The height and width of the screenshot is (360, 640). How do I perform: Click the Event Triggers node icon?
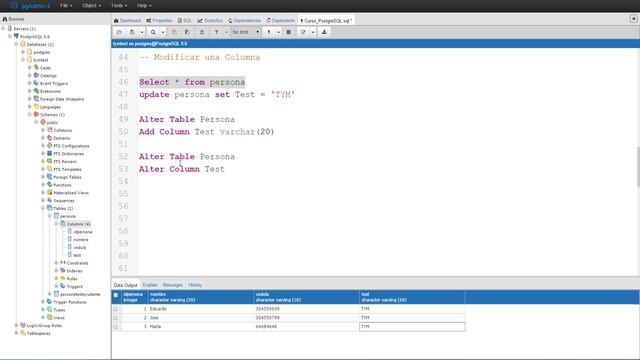pos(36,83)
